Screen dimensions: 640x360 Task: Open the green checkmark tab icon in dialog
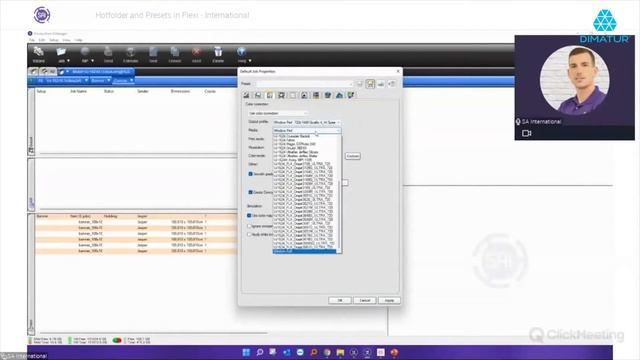pos(351,95)
